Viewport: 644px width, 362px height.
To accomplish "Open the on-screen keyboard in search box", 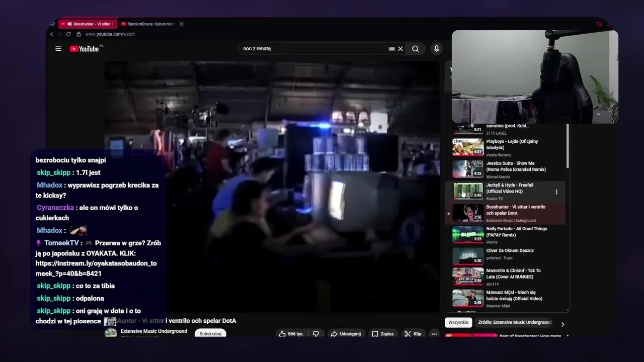I will point(391,49).
